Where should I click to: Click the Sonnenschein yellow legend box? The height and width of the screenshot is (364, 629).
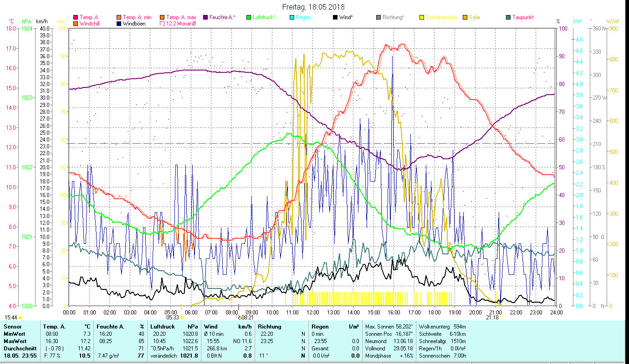coord(422,17)
